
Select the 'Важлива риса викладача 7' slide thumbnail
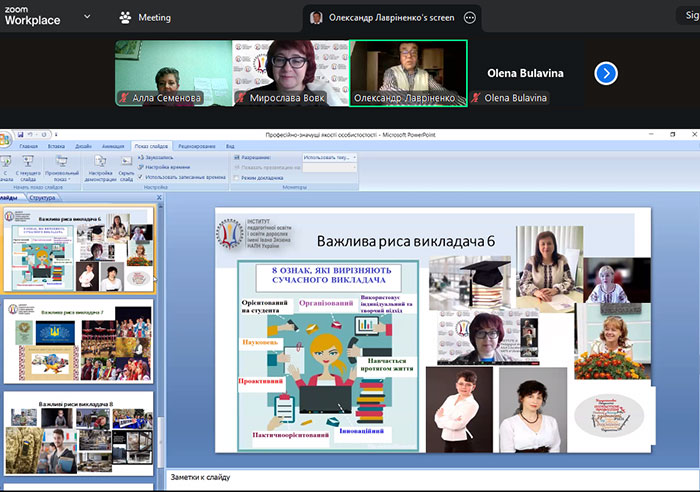[78, 340]
